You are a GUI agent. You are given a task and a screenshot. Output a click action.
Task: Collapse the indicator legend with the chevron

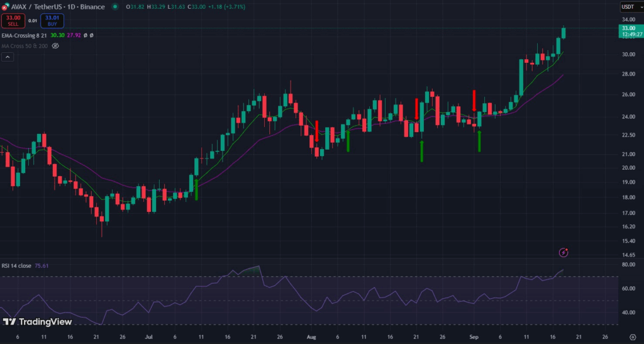click(x=8, y=57)
